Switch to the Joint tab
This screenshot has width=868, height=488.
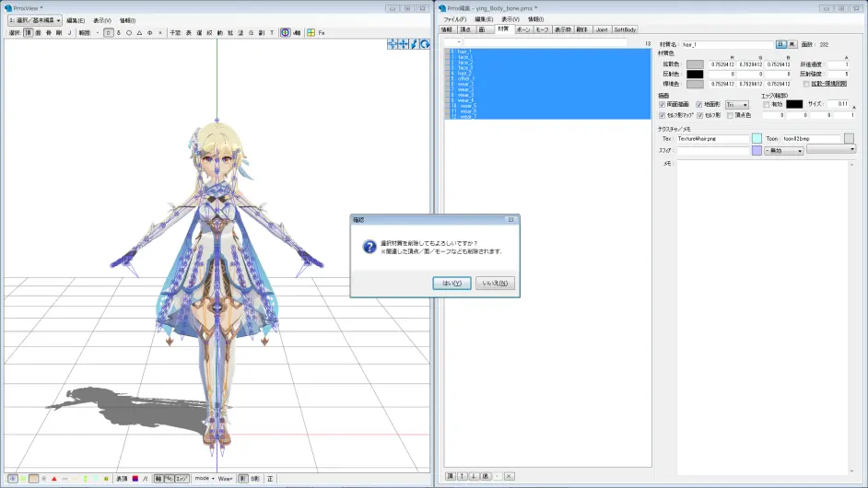coord(602,29)
